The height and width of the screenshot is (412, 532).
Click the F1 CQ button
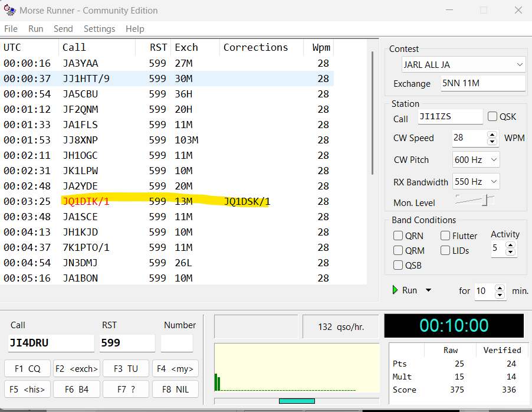(28, 368)
